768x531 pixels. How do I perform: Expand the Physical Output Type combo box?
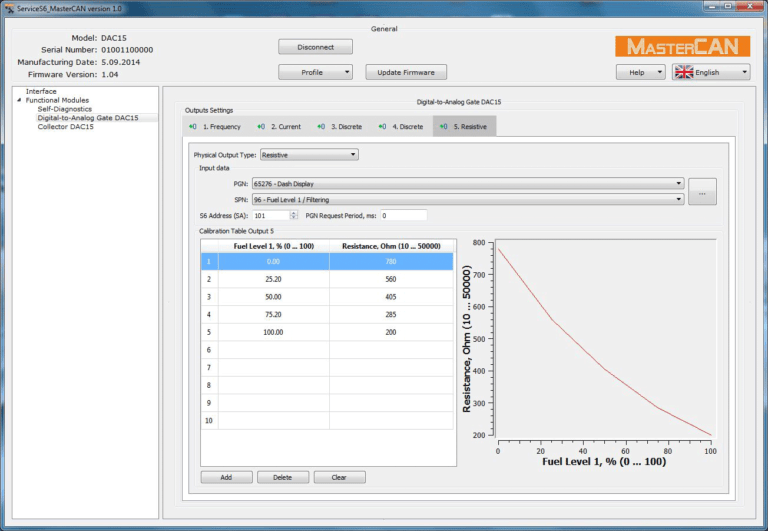(x=308, y=155)
